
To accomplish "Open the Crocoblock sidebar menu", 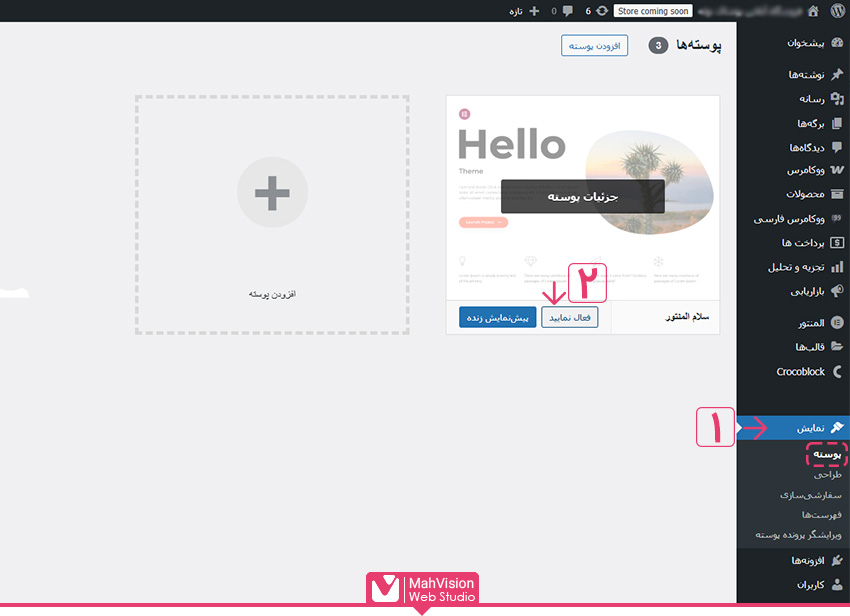I will coord(800,371).
